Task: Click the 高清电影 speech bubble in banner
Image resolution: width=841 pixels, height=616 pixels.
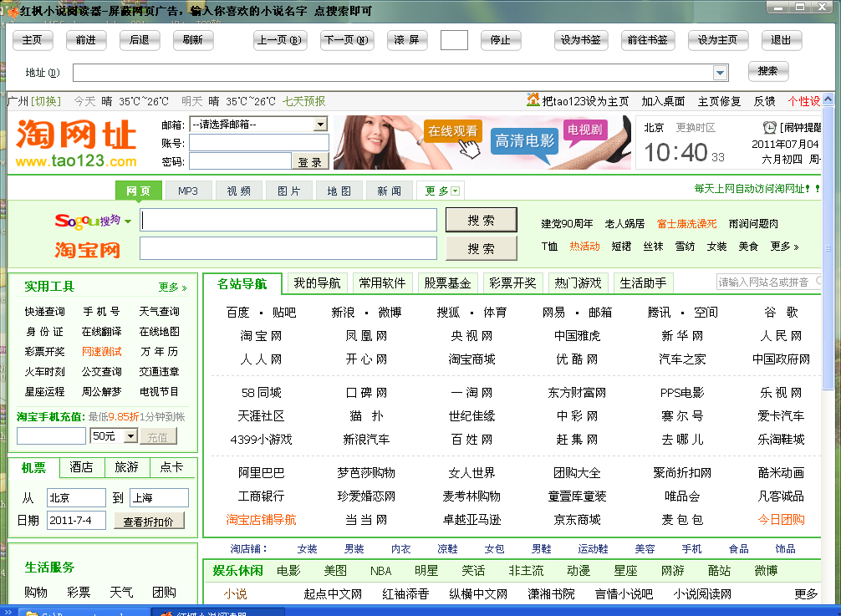Action: [x=524, y=141]
